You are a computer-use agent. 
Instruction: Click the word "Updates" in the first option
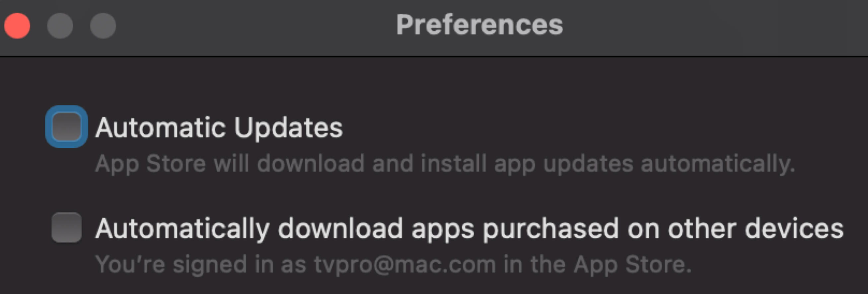click(288, 128)
